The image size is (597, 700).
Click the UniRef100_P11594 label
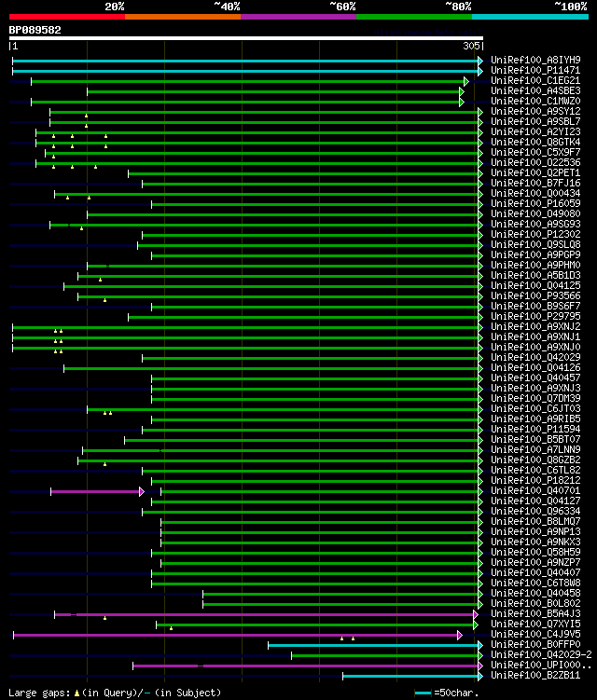[x=535, y=430]
